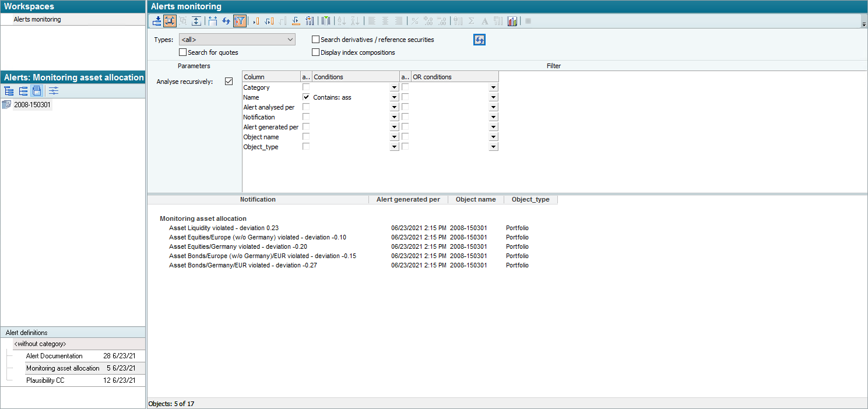The width and height of the screenshot is (868, 409).
Task: Open conditions dropdown for Name row
Action: click(x=395, y=98)
